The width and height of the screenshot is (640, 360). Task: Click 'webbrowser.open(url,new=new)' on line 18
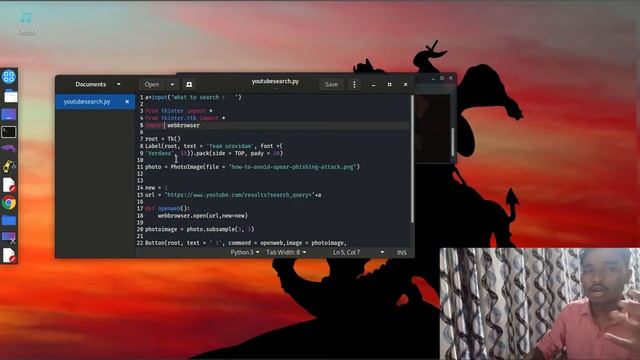(203, 216)
